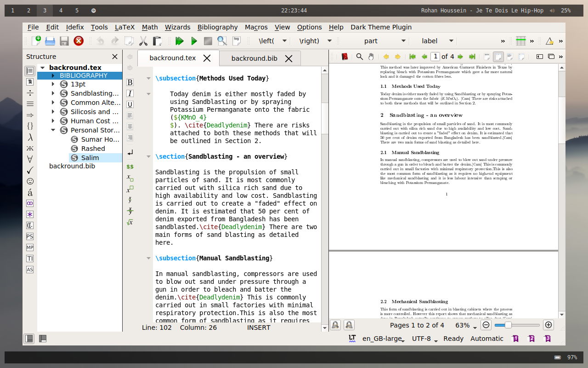Open the UTF-8 encoding dropdown
Image resolution: width=588 pixels, height=368 pixels.
click(425, 339)
